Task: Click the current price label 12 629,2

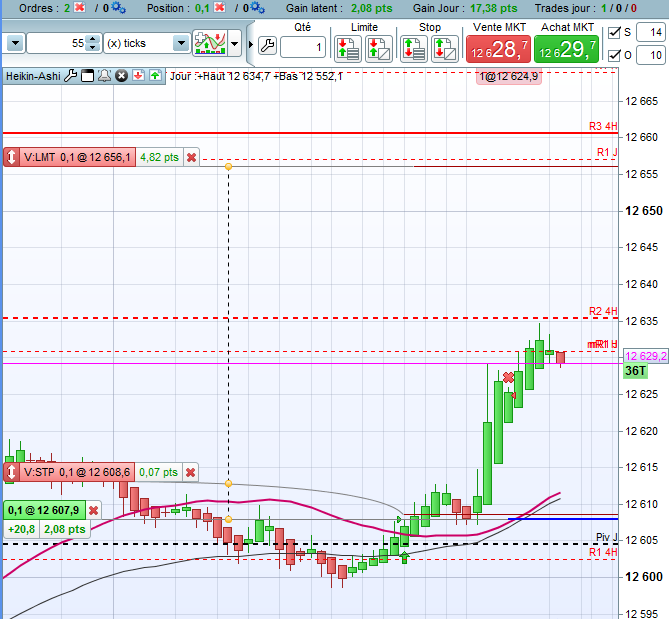Action: (646, 356)
